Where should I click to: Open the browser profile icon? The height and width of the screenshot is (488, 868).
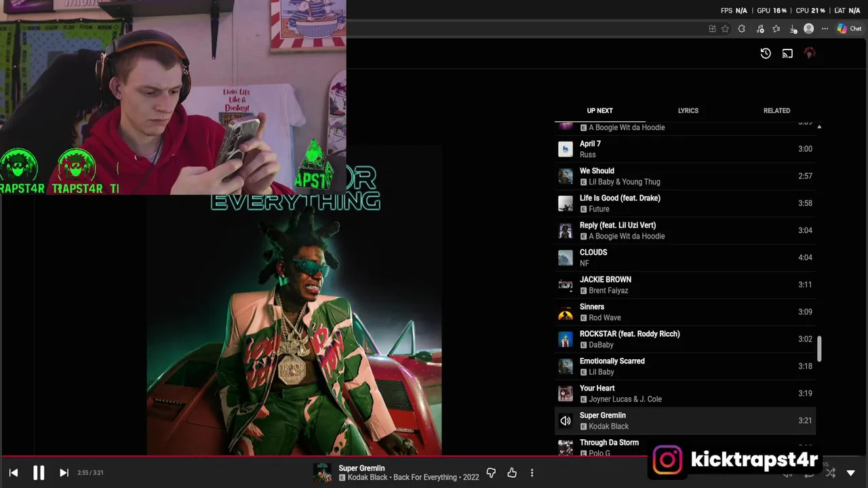click(x=808, y=28)
